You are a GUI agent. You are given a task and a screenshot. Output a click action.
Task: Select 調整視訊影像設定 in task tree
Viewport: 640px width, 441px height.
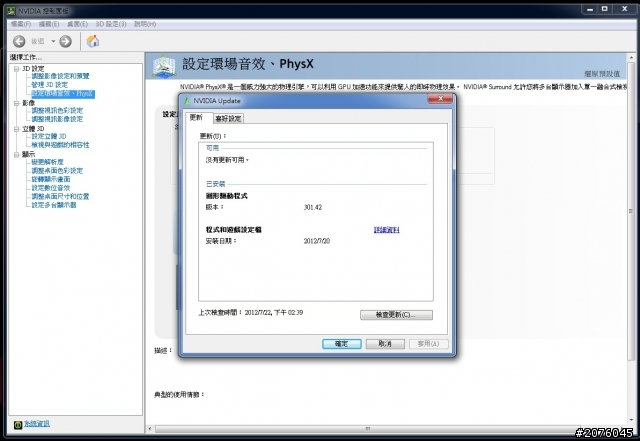click(x=57, y=119)
